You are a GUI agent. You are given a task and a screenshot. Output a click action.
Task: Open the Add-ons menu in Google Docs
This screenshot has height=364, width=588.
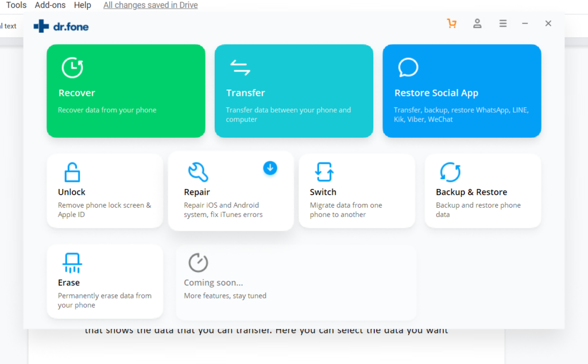(51, 5)
